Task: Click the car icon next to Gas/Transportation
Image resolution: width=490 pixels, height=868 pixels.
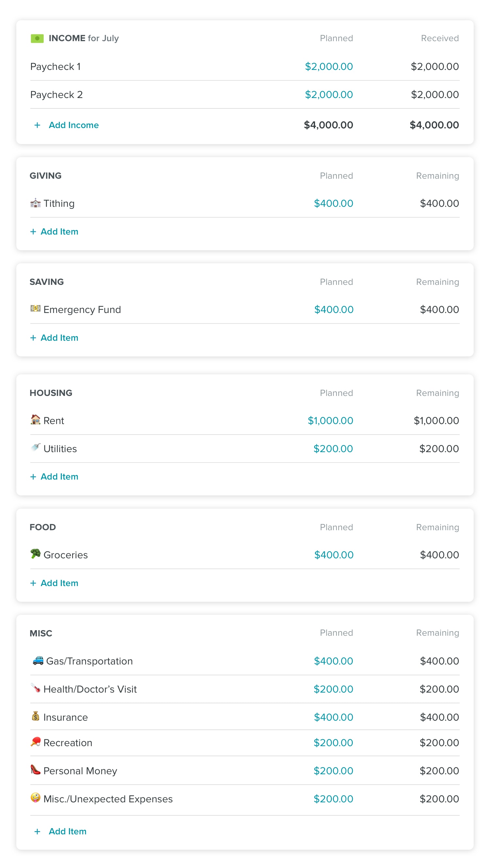Action: (38, 660)
